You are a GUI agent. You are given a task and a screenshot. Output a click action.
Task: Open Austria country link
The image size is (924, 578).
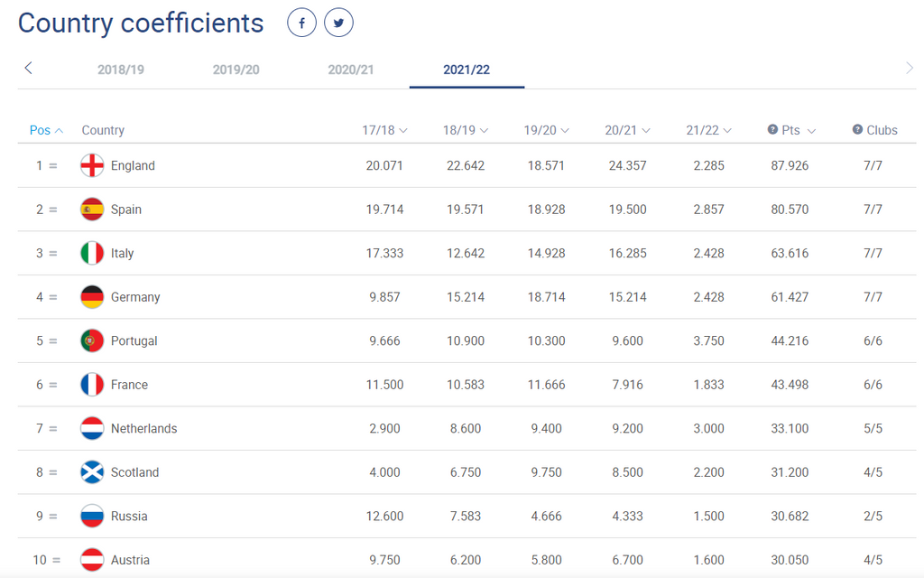click(130, 560)
